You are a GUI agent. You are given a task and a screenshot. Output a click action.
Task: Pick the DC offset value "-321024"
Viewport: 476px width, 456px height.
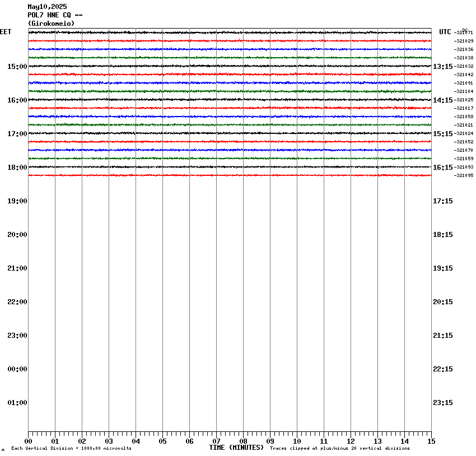tap(464, 133)
